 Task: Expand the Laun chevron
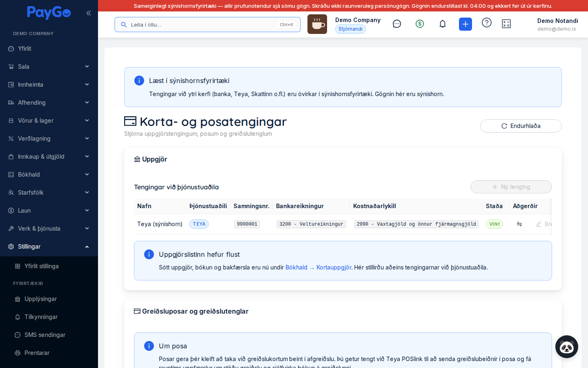(87, 211)
